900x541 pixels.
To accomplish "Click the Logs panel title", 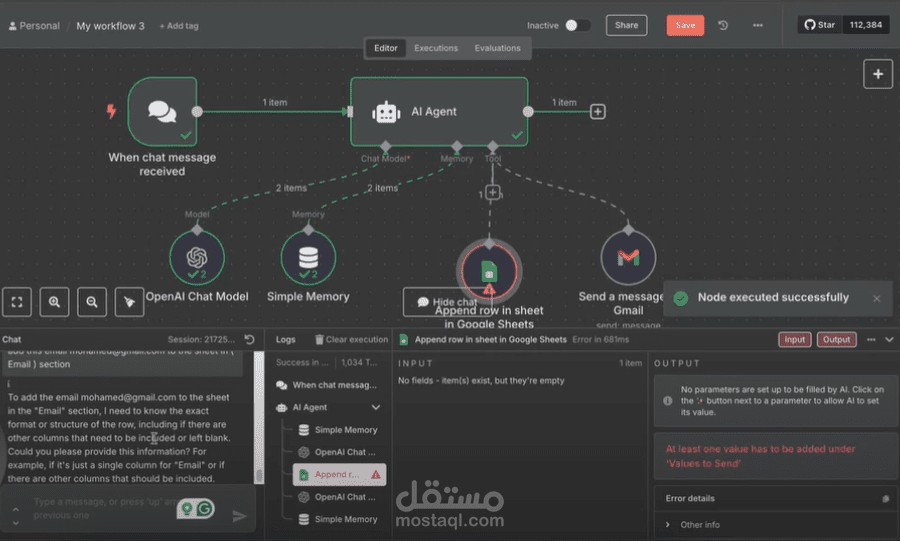I will (285, 340).
